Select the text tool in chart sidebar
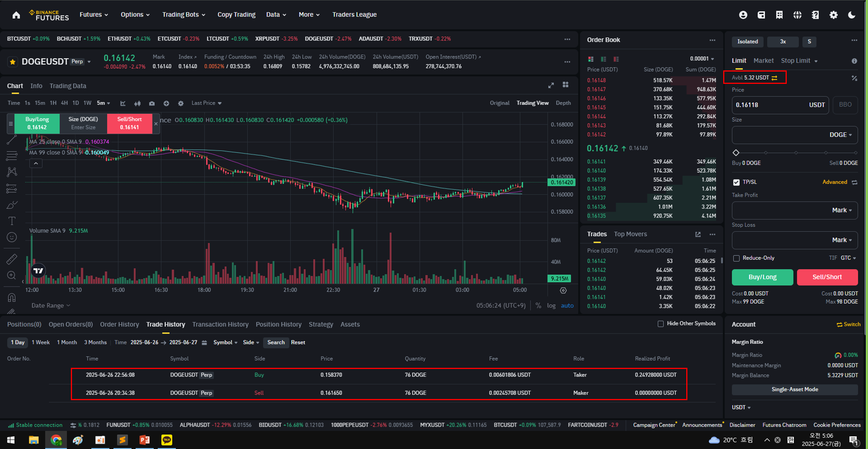868x449 pixels. (12, 221)
